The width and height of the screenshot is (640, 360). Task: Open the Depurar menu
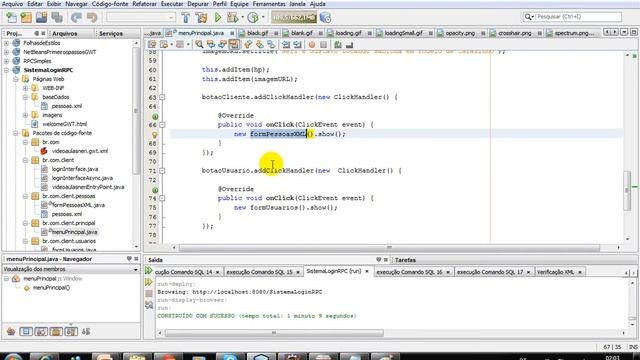(198, 4)
